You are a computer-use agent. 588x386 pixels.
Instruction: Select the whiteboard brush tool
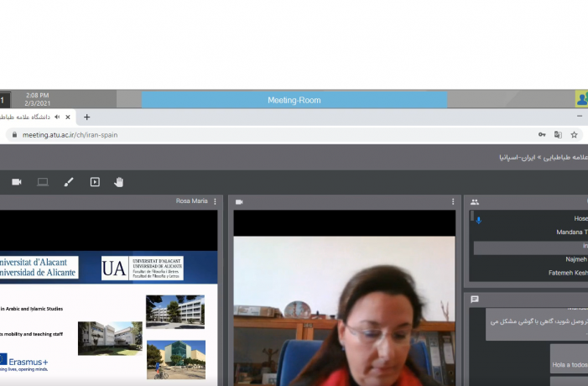click(x=69, y=182)
